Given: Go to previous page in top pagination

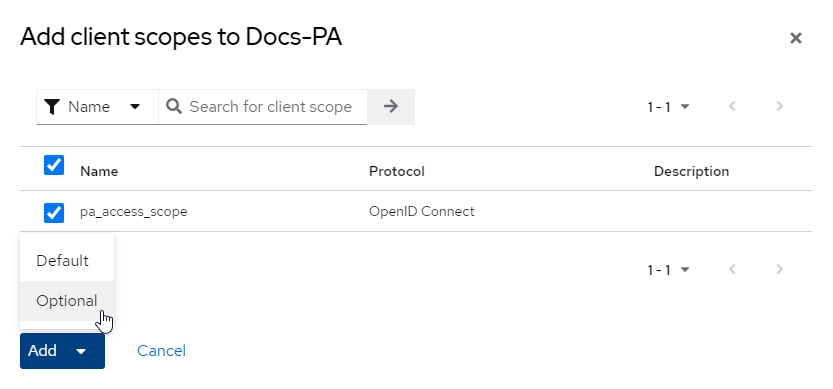Looking at the screenshot, I should point(732,106).
